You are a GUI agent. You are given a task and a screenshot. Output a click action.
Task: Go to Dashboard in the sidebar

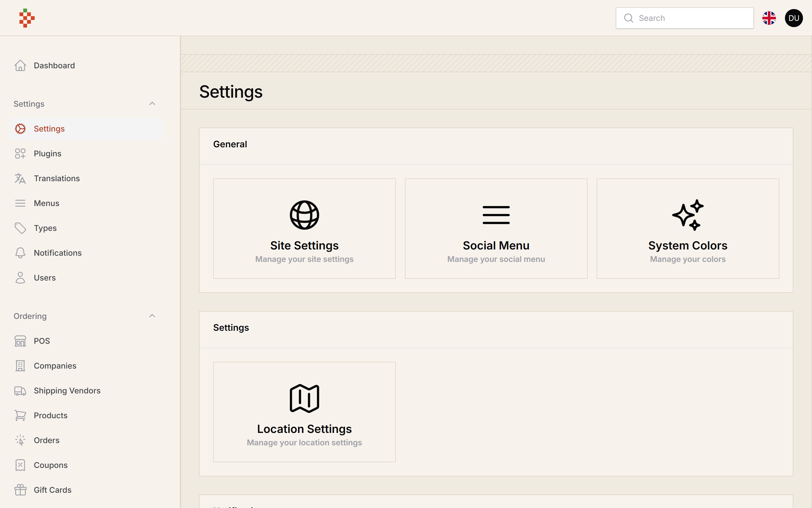[86, 65]
